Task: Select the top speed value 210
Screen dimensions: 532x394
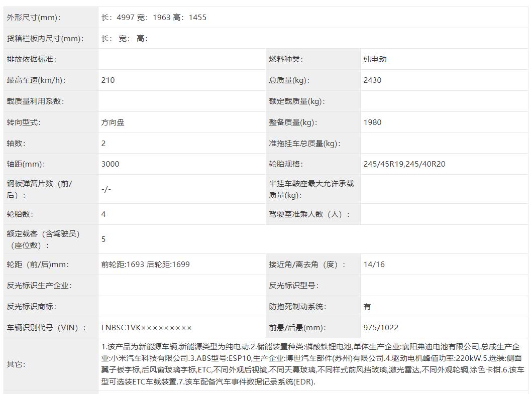Action: click(x=106, y=79)
